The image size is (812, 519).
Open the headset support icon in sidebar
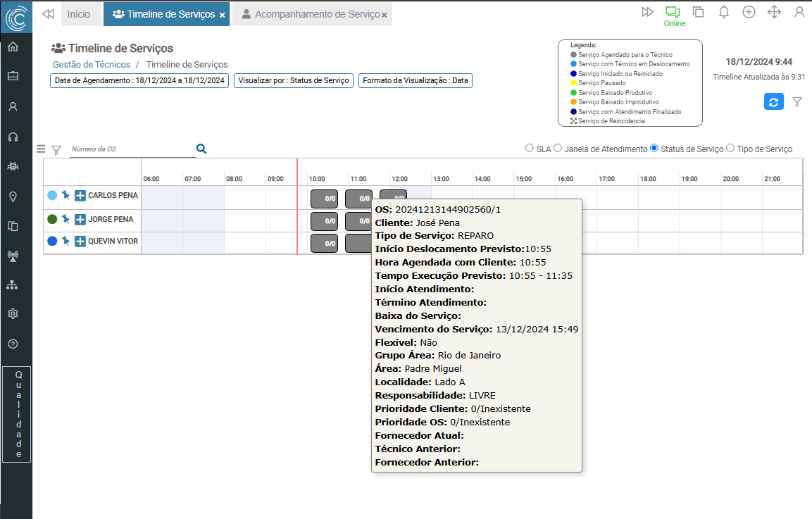[x=13, y=137]
